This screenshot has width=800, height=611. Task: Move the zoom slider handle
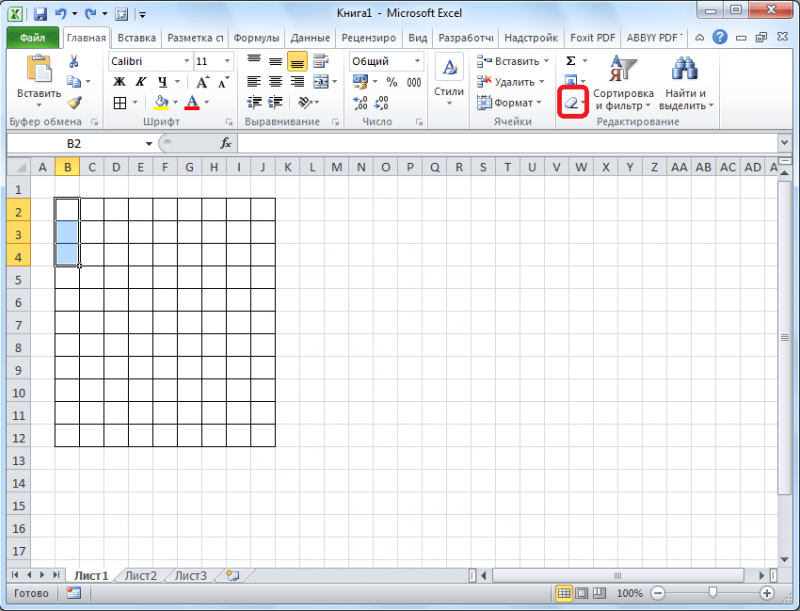(x=713, y=593)
